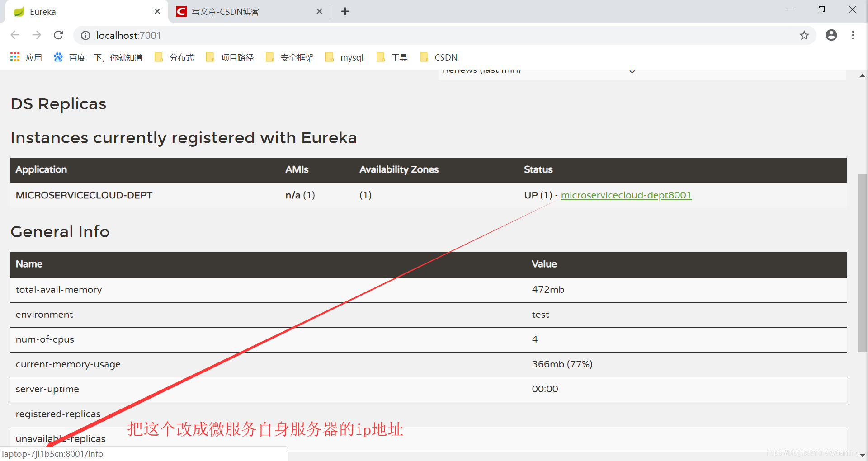The width and height of the screenshot is (868, 461).
Task: Close the 写文章-CSDN博客 tab
Action: pyautogui.click(x=319, y=12)
